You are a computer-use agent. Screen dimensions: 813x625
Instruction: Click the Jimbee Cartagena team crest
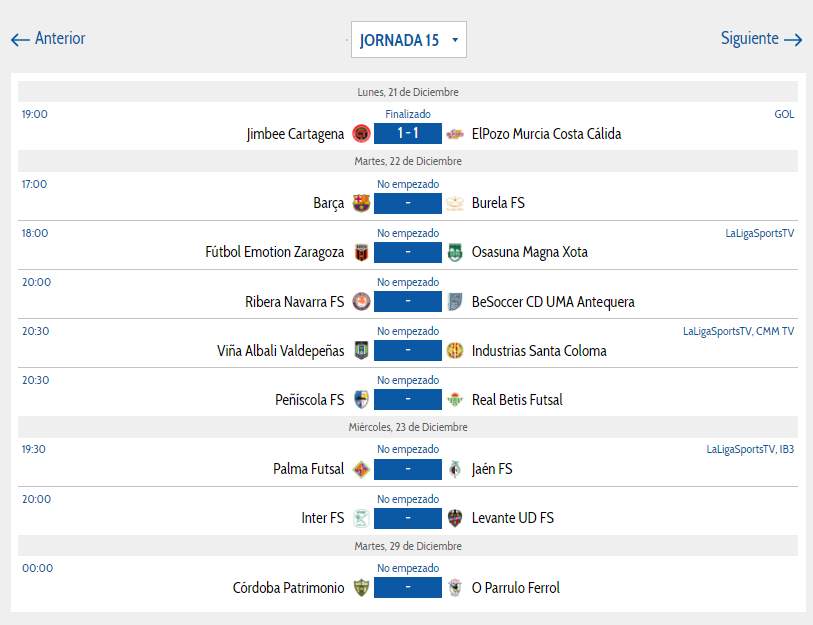361,134
